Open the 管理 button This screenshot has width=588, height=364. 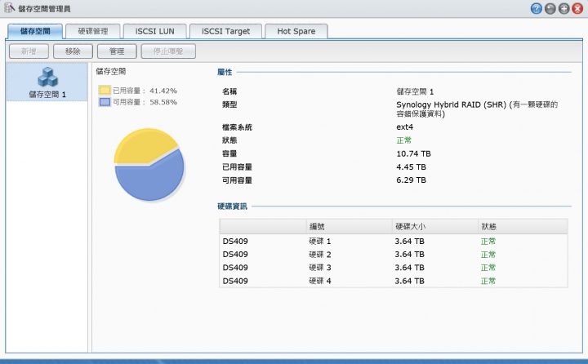coord(117,51)
